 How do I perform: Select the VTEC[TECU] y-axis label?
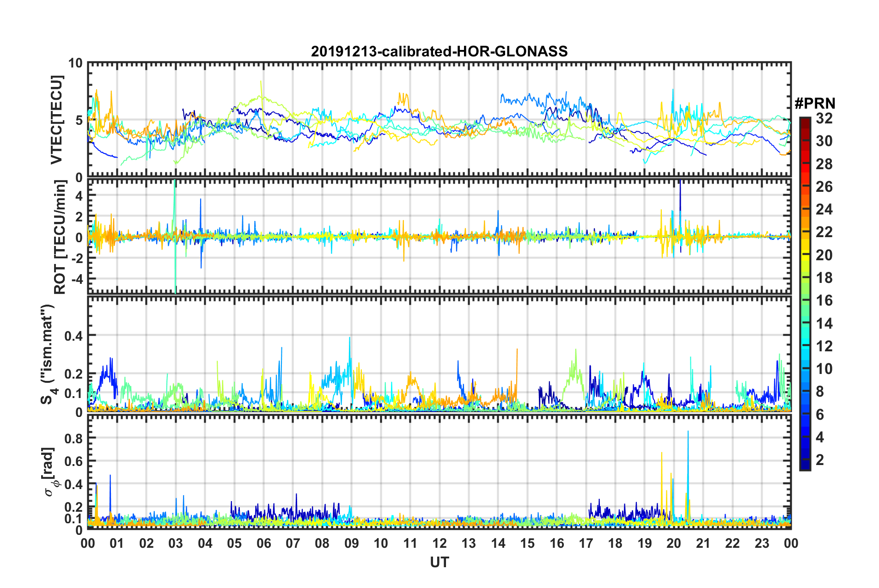click(56, 120)
